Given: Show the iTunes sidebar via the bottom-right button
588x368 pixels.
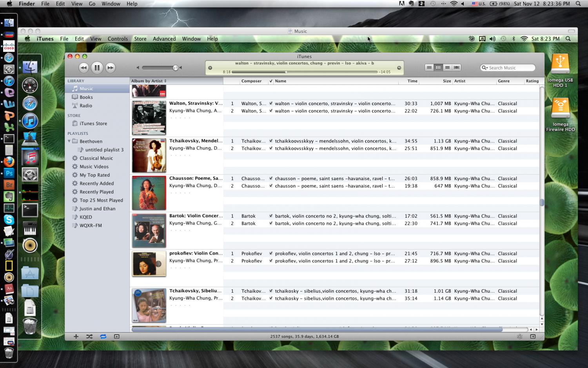Looking at the screenshot, I should coord(533,337).
